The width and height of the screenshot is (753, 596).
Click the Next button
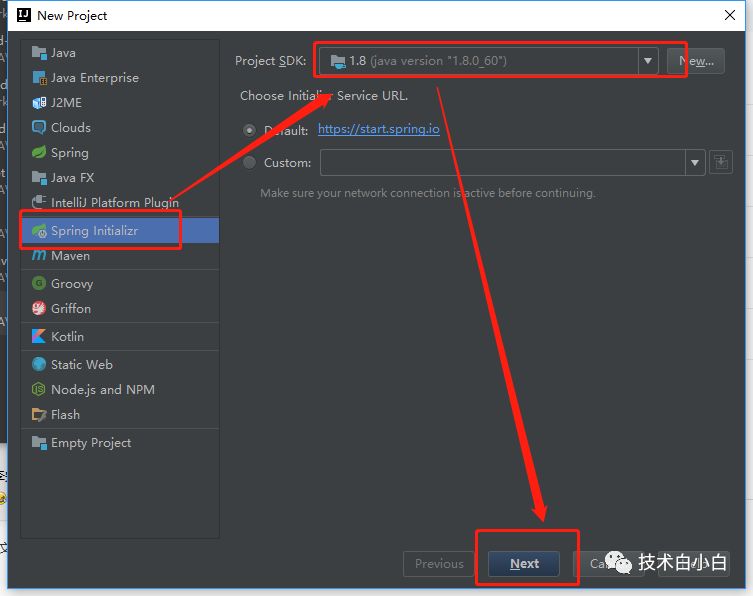(524, 563)
